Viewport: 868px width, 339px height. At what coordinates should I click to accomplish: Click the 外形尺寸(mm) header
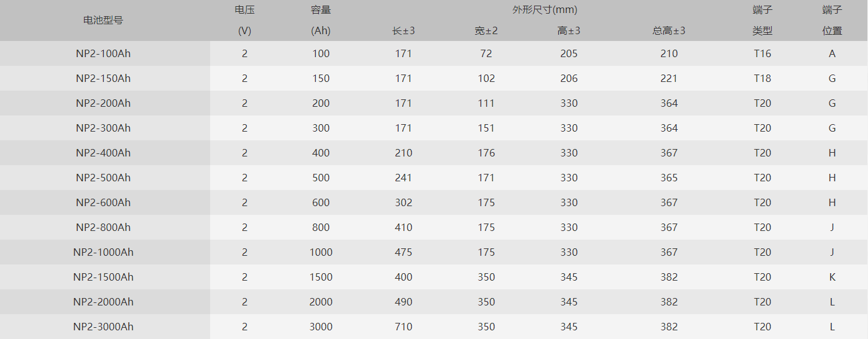[x=528, y=10]
